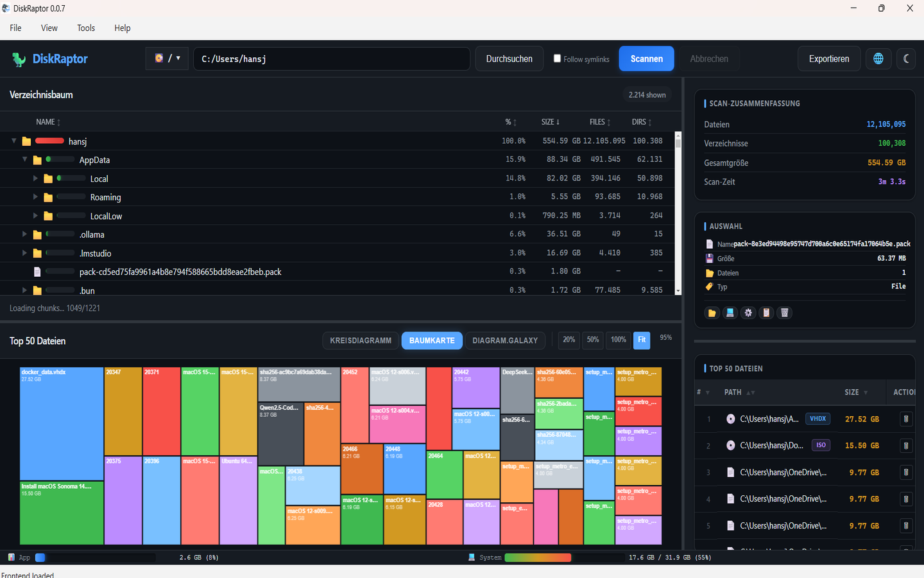Switch to the Baumkarte tab
The width and height of the screenshot is (924, 578).
click(x=432, y=340)
